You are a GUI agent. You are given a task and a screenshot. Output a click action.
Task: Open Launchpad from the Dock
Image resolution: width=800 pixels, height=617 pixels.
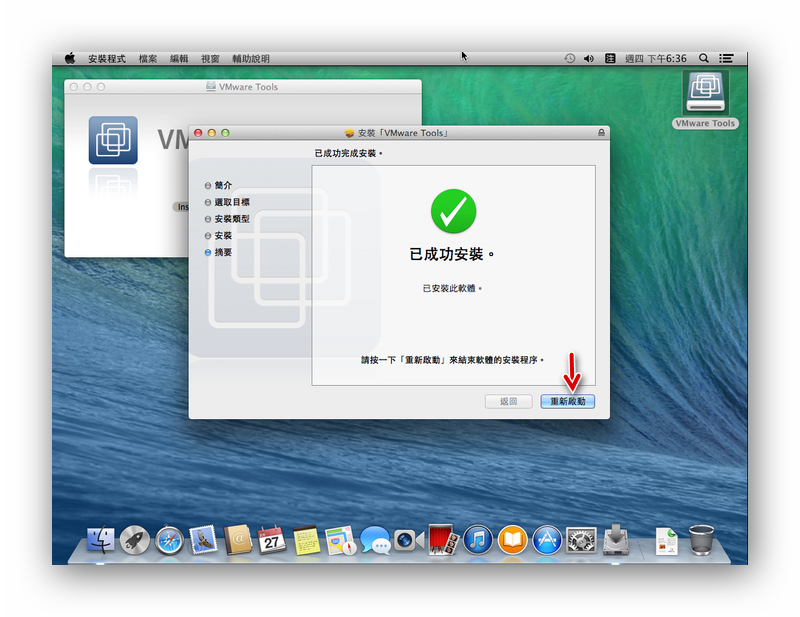tap(135, 540)
